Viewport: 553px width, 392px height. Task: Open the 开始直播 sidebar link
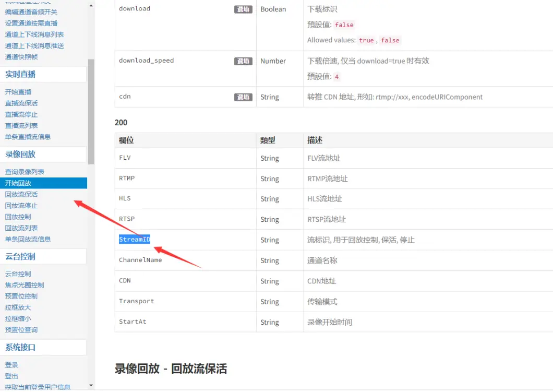coord(18,92)
